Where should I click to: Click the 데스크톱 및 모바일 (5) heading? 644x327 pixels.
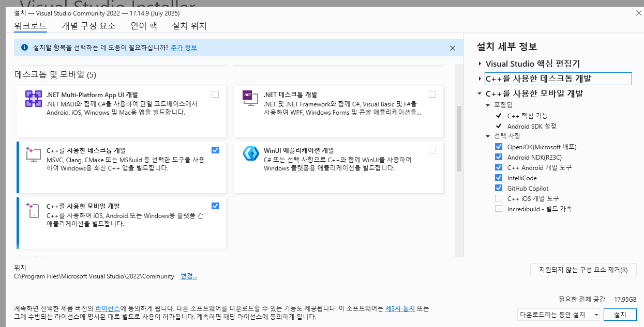pos(55,75)
